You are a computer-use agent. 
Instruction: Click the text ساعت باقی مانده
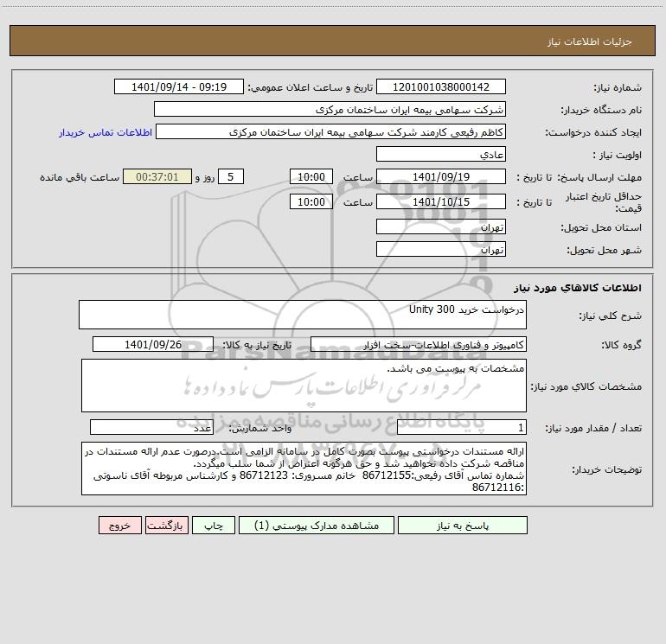(80, 177)
